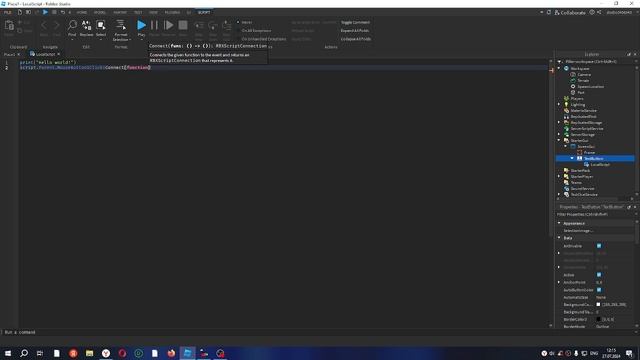
Task: Click the small blue play icon in quick access bar
Action: click(45, 13)
